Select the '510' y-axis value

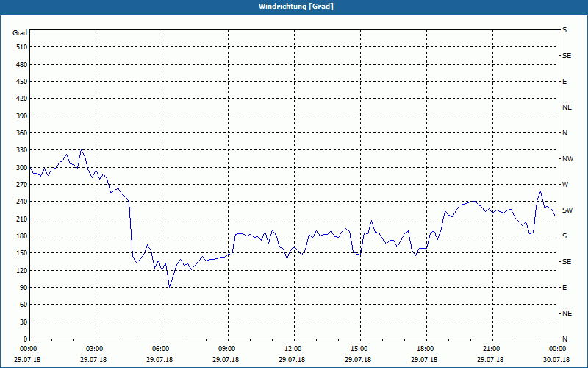click(x=22, y=47)
